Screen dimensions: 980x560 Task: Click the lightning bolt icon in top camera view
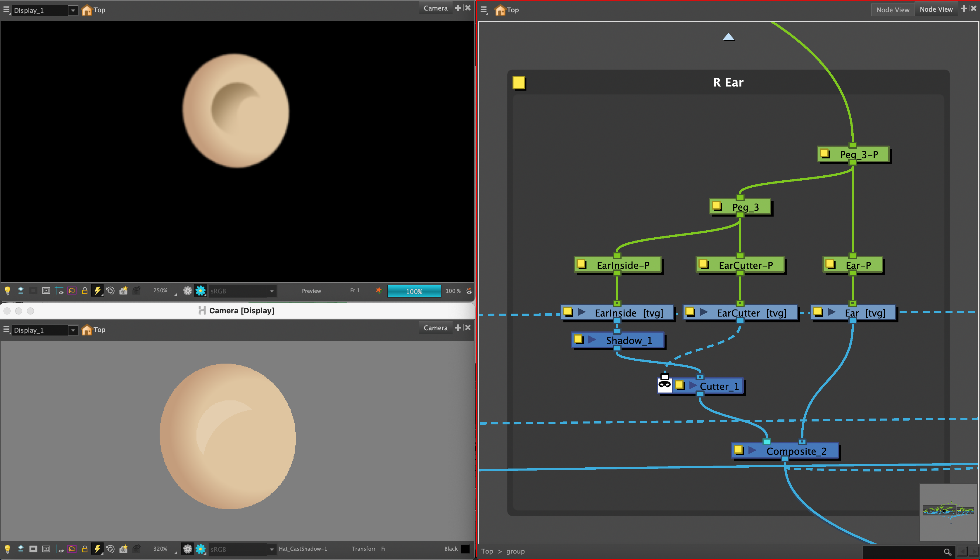pyautogui.click(x=97, y=291)
